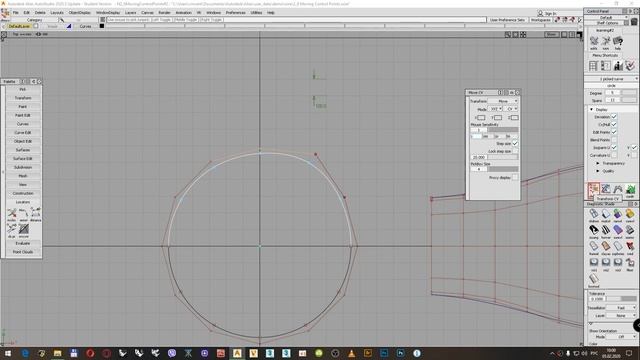Select the black curvature shade icon
The height and width of the screenshot is (360, 640).
point(594,231)
